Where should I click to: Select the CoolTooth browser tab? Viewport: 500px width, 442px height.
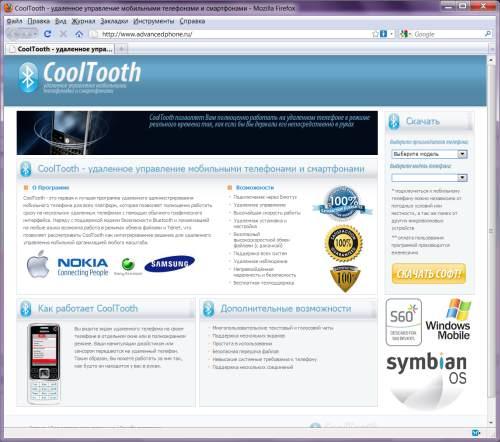tap(61, 49)
